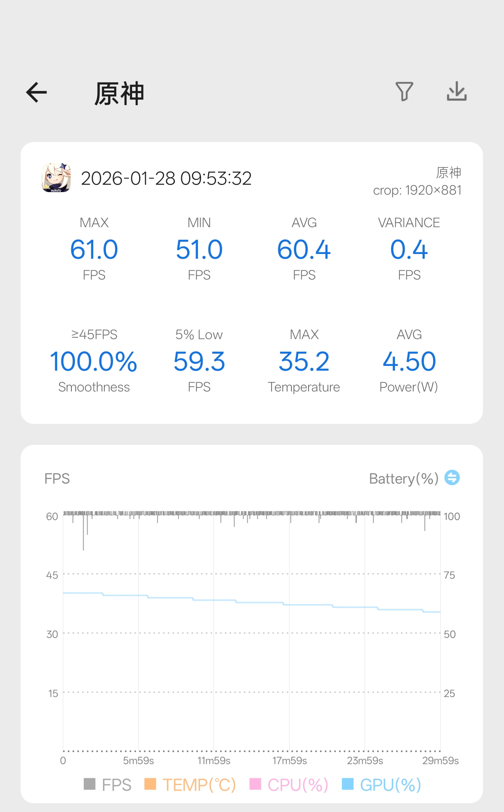Click the blue GPU legend swatch
Image resolution: width=504 pixels, height=812 pixels.
(347, 784)
